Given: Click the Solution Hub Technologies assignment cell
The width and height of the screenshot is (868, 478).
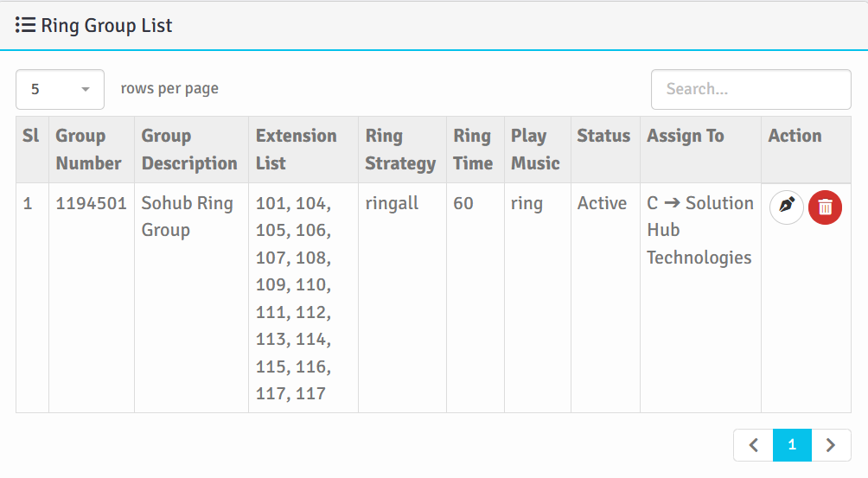Looking at the screenshot, I should tap(699, 230).
